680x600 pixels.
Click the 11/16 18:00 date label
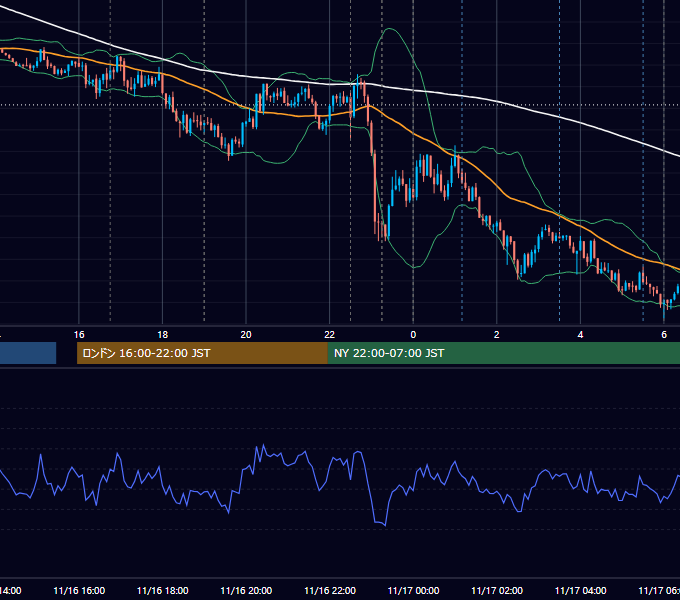tap(163, 590)
